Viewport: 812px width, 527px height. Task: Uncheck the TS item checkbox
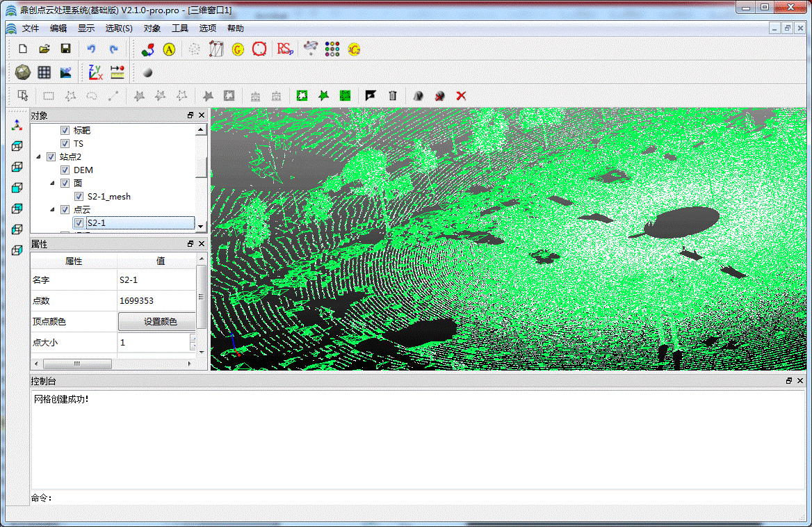click(65, 144)
